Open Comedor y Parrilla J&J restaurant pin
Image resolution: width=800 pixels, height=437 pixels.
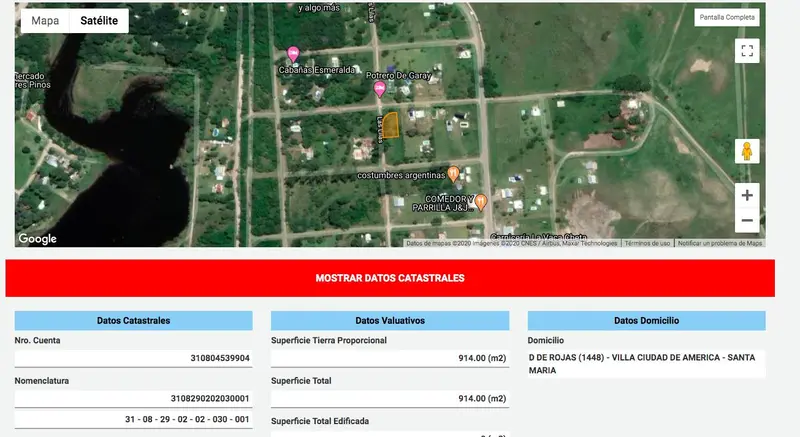481,202
